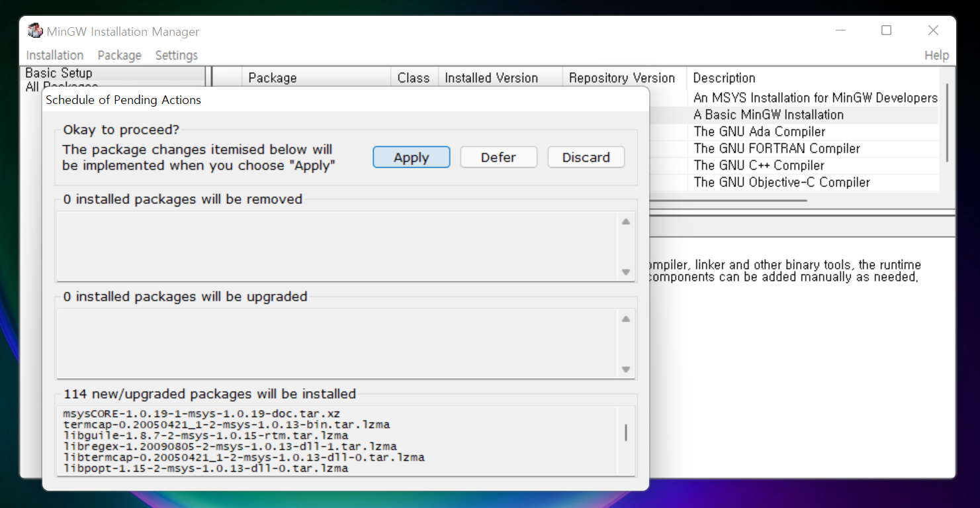
Task: Click the Description column header
Action: pos(813,77)
